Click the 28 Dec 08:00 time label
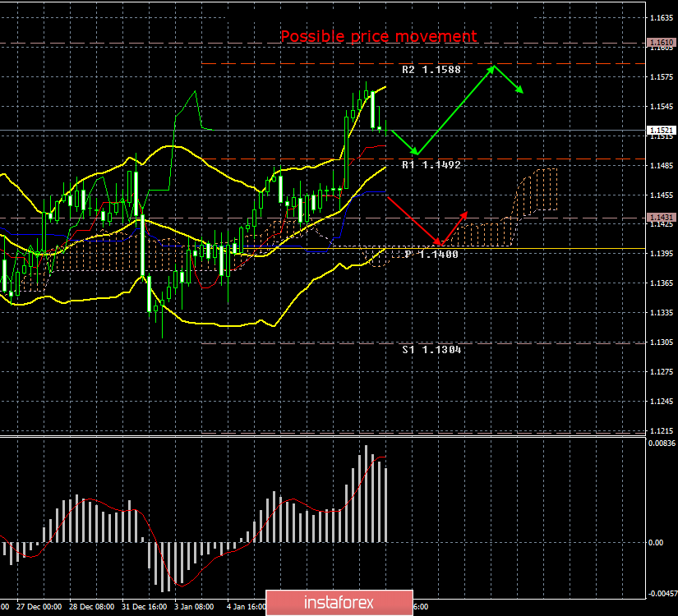The width and height of the screenshot is (678, 616). (92, 607)
